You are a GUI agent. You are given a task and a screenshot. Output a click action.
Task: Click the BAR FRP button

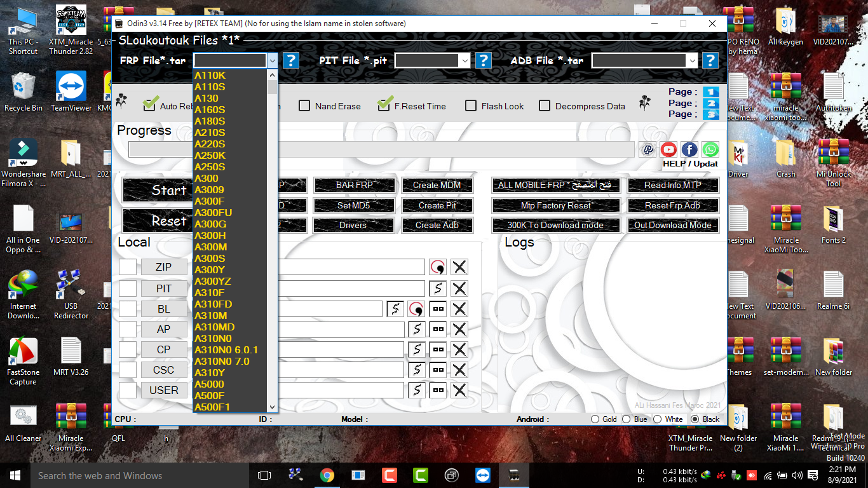[354, 185]
